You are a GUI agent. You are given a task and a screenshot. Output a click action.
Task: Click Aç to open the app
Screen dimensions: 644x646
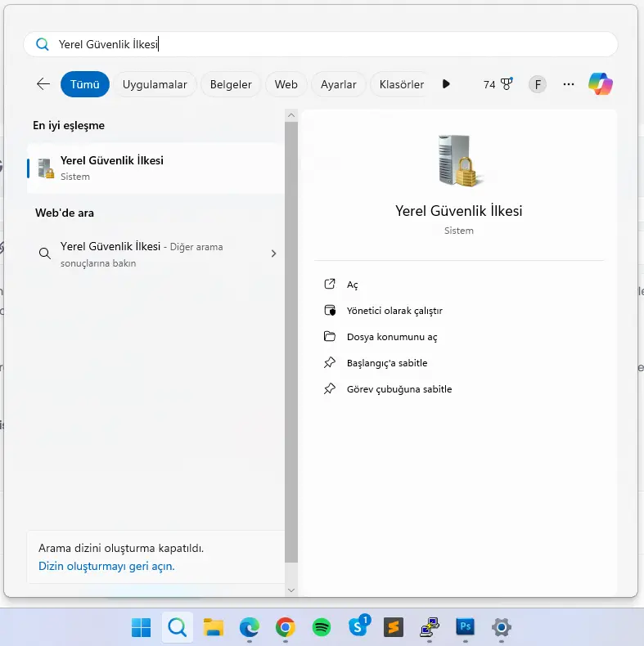[x=352, y=285]
